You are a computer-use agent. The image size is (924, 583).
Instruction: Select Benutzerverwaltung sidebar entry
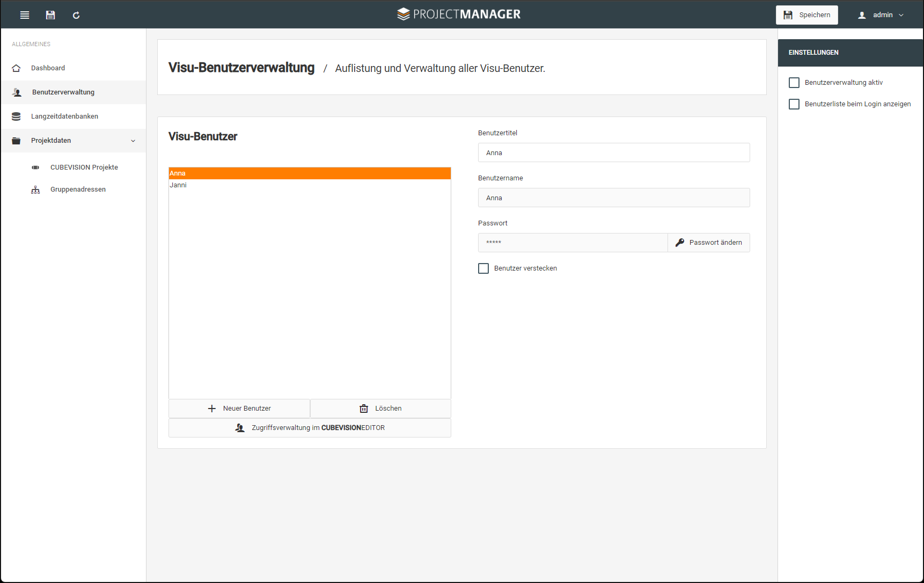[74, 92]
